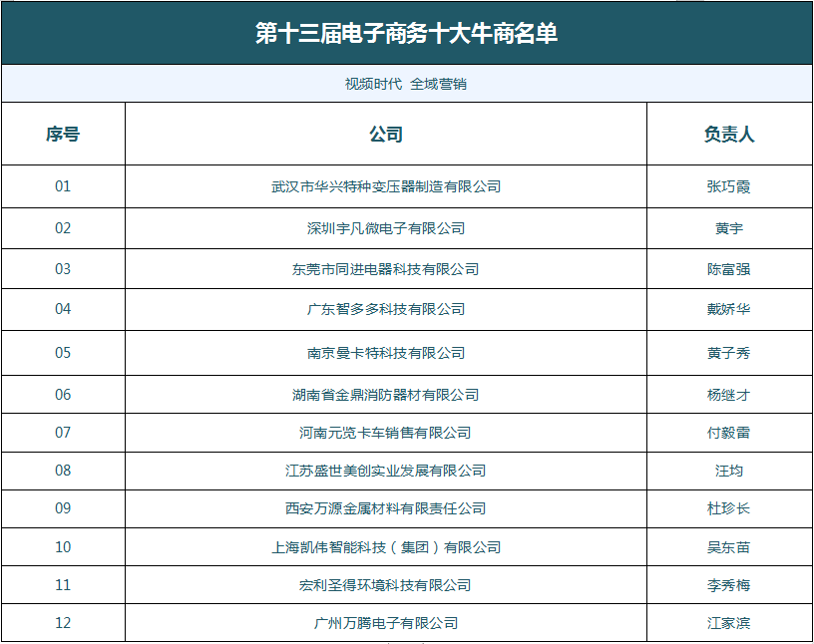Select the name 付毅雷
The height and width of the screenshot is (644, 814).
729,433
